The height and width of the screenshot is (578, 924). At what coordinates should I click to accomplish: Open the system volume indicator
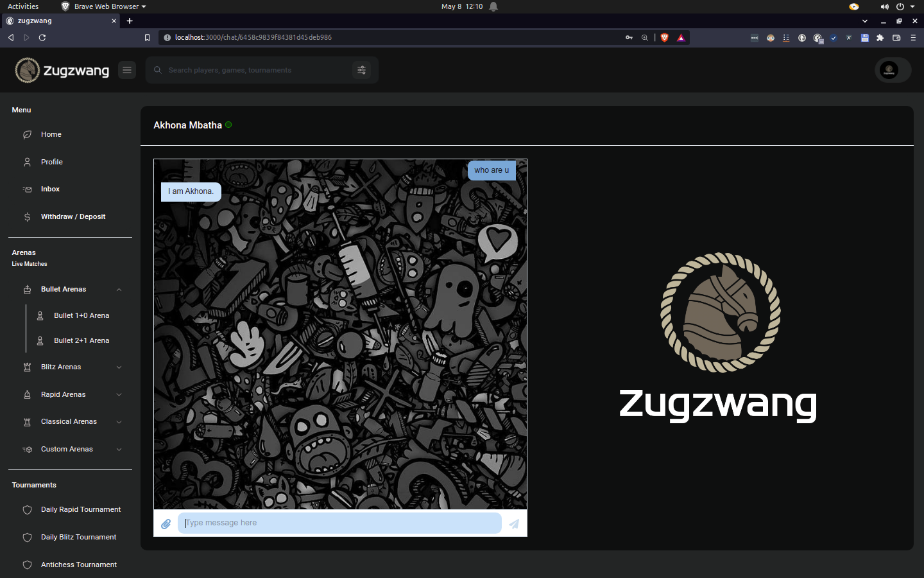[885, 6]
